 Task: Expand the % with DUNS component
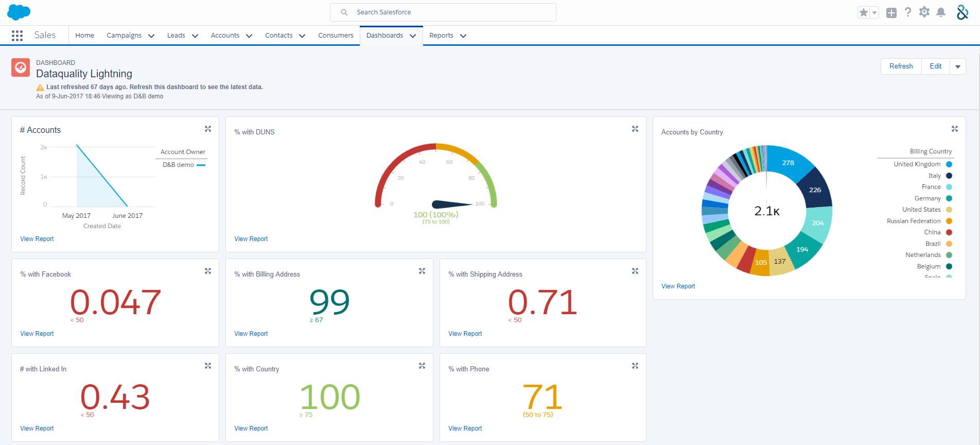(635, 129)
